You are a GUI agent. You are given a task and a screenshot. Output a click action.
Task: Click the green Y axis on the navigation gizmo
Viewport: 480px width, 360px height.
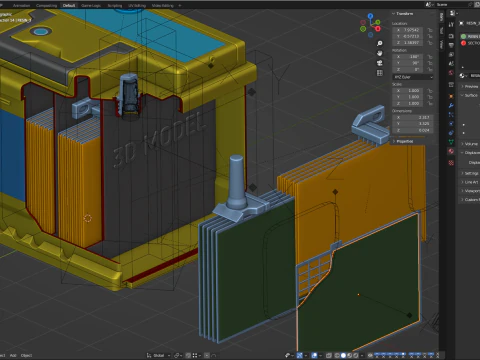click(x=378, y=22)
